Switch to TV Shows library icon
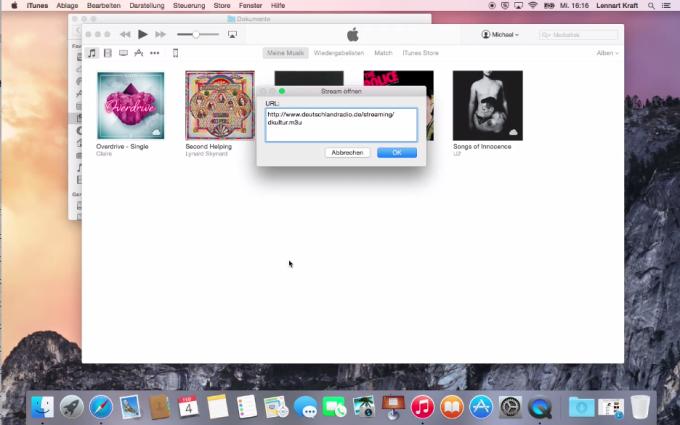Screen dimensions: 680x425 123,53
